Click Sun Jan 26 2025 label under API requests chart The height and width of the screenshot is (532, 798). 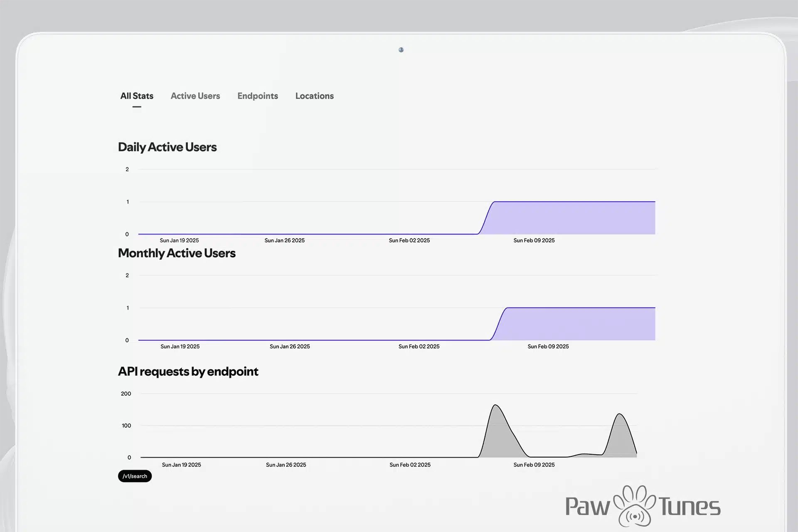[286, 465]
